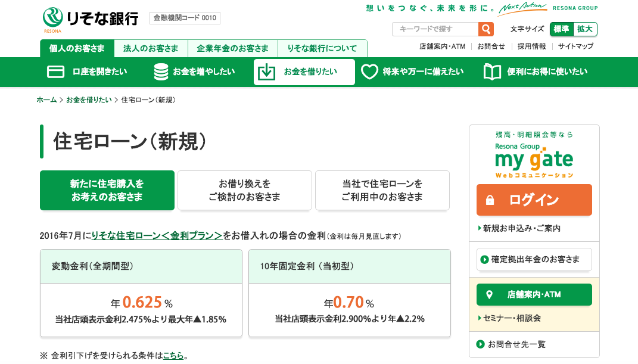This screenshot has width=638, height=364.
Task: Click the orange search magnifier button
Action: point(486,29)
